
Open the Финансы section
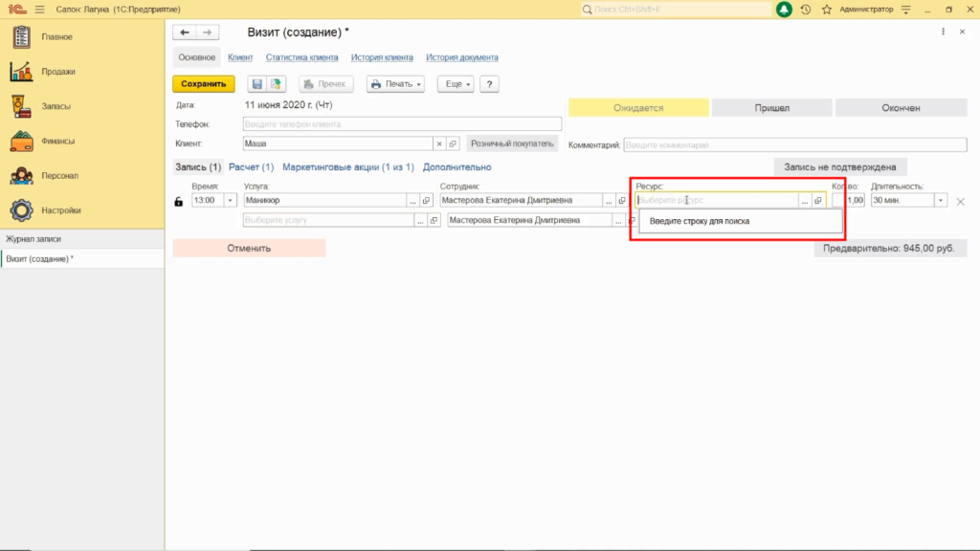click(57, 142)
